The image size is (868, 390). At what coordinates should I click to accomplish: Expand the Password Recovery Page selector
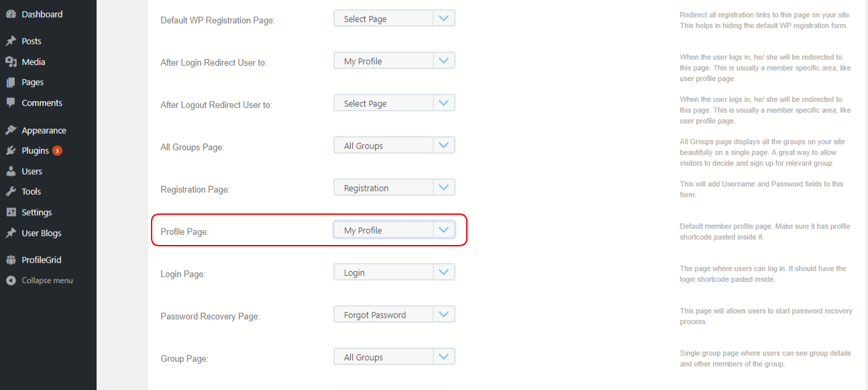[443, 313]
